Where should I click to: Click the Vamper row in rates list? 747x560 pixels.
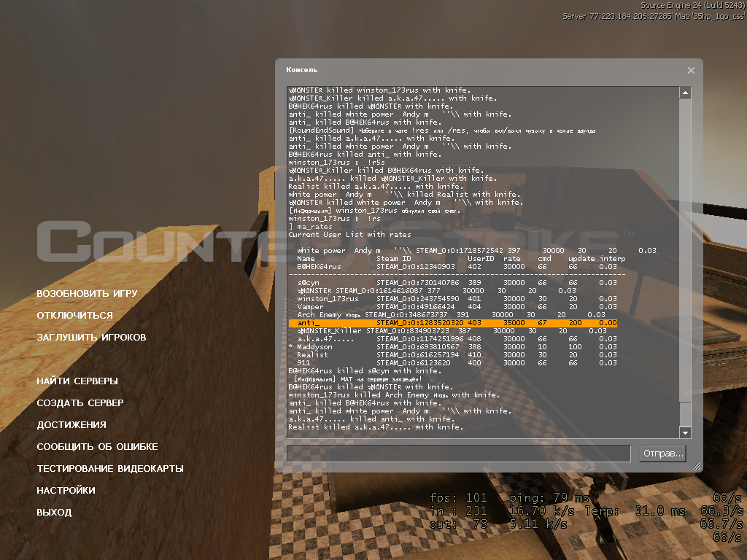pos(457,307)
